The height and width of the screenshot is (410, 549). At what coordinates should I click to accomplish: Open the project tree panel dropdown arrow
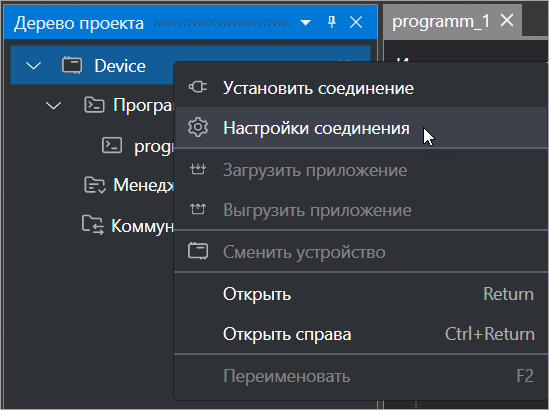(x=305, y=23)
